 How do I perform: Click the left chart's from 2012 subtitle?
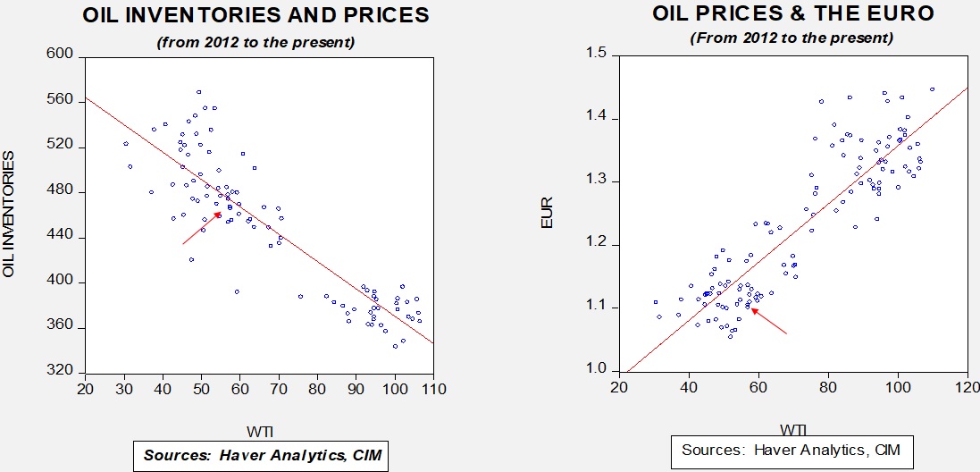point(256,43)
